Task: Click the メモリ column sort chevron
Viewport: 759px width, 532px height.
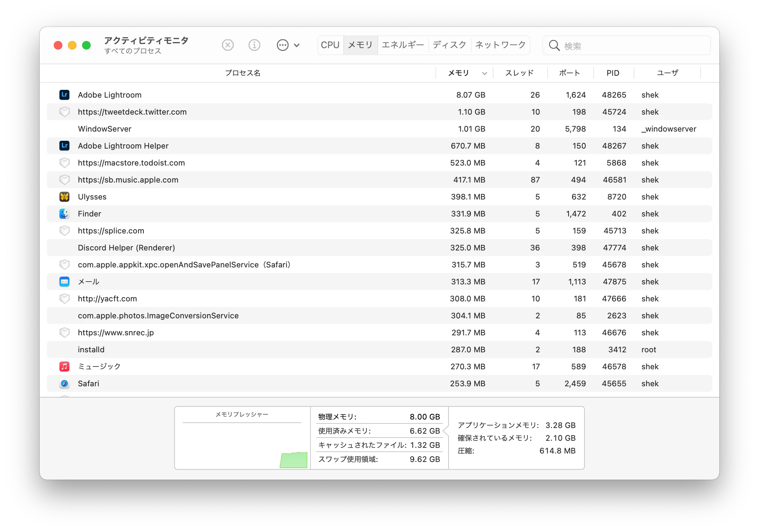Action: click(x=484, y=73)
